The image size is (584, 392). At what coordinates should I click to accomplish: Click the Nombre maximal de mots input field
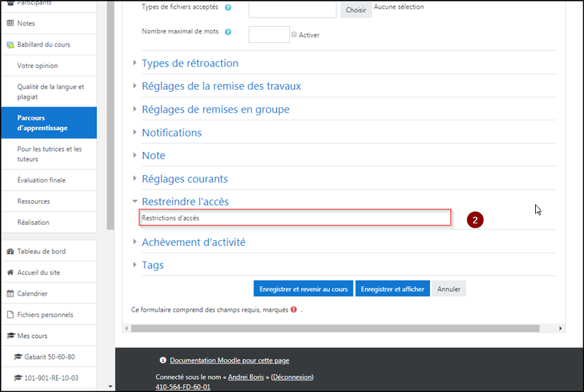(x=269, y=34)
